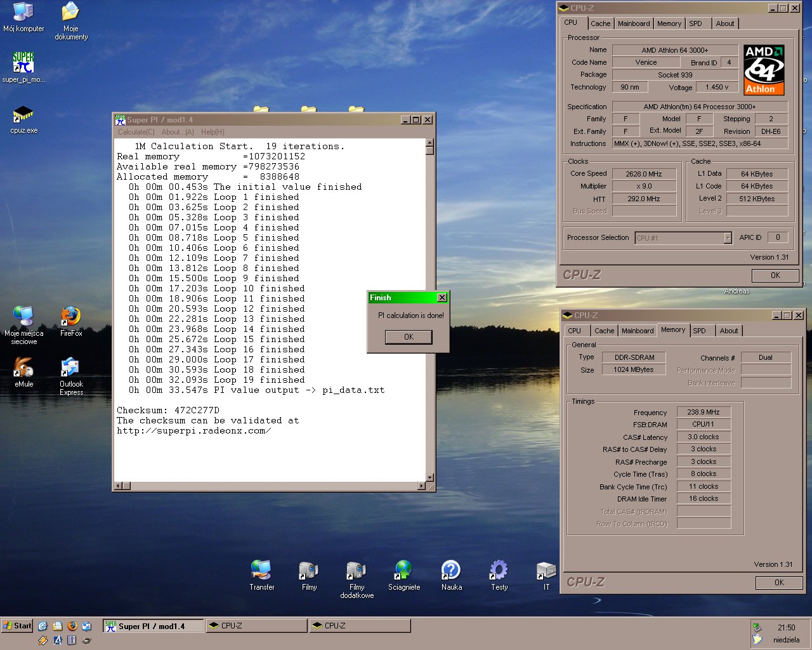The image size is (812, 650).
Task: Click the blue 4 quick launch icon
Action: (58, 640)
